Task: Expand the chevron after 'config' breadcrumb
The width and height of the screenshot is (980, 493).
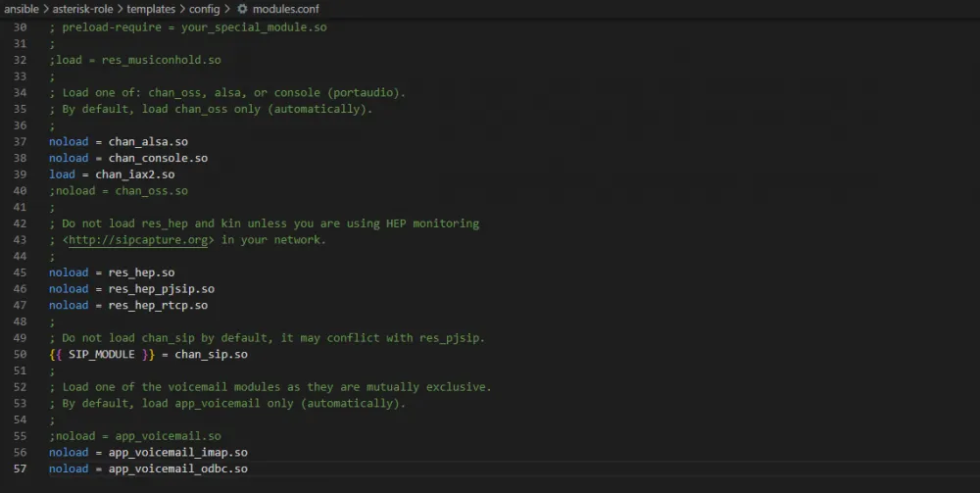Action: point(227,9)
